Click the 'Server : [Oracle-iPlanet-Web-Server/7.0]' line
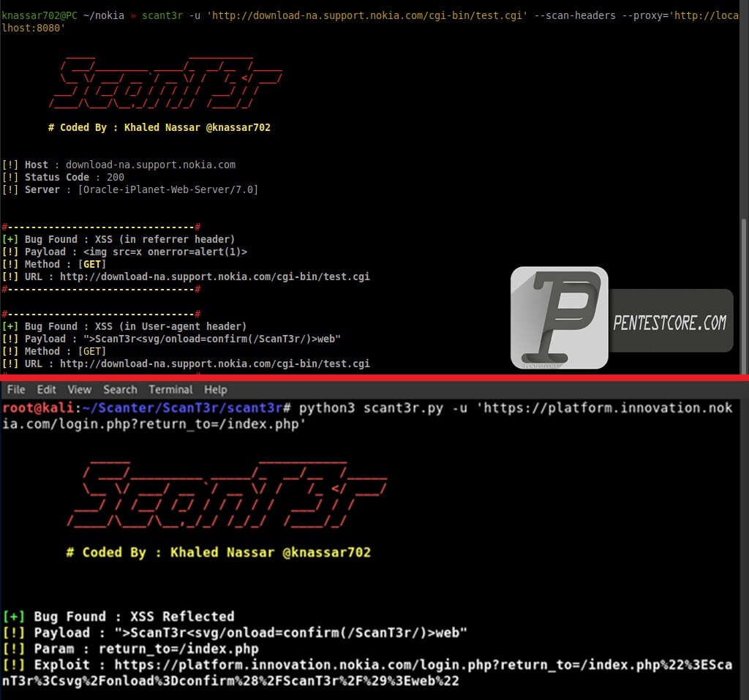 (x=130, y=189)
